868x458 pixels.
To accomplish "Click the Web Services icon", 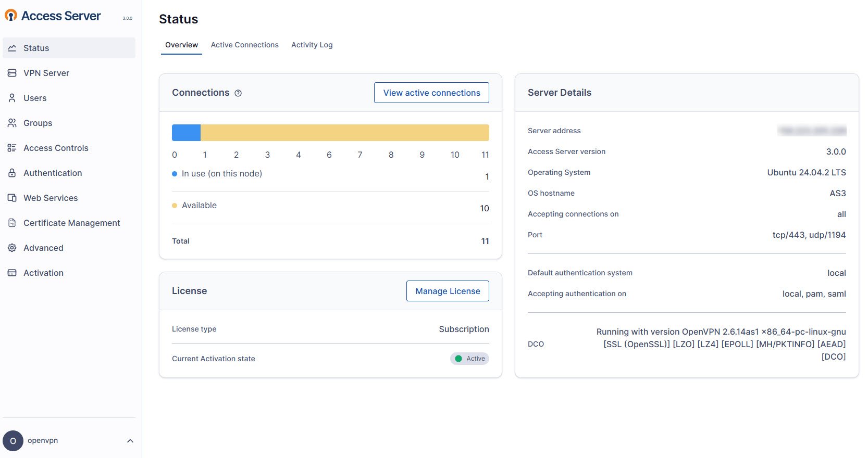I will [12, 198].
